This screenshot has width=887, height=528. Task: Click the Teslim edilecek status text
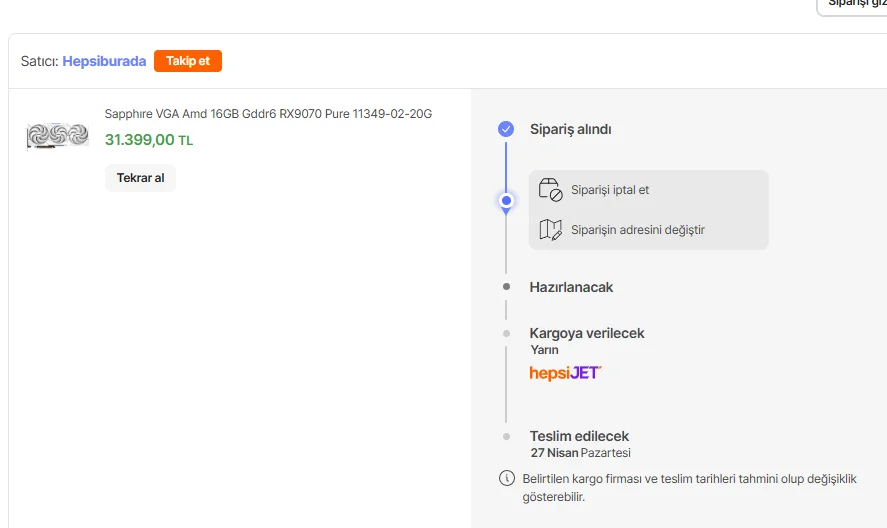click(579, 436)
